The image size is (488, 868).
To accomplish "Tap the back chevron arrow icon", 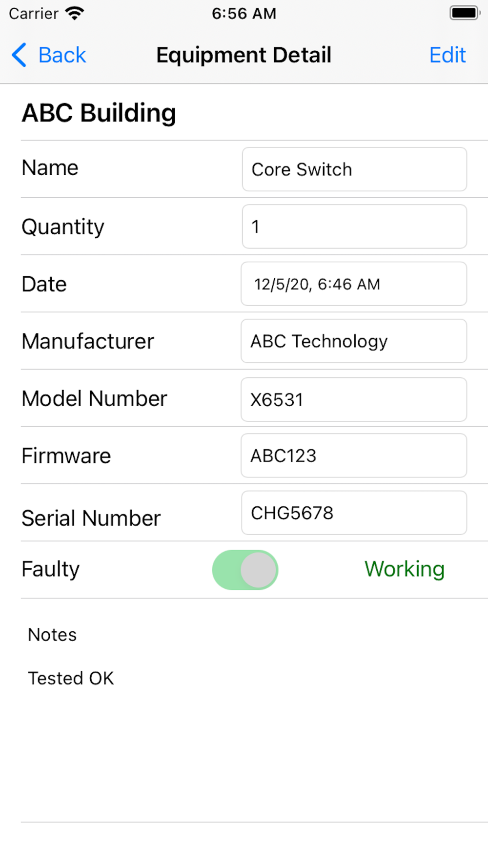I will (x=19, y=55).
